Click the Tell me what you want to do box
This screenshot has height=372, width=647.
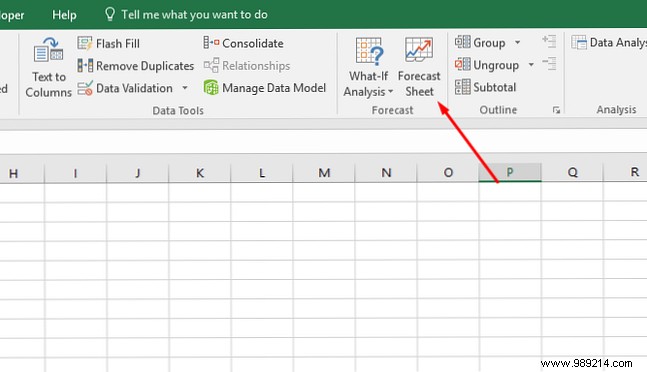tap(186, 15)
